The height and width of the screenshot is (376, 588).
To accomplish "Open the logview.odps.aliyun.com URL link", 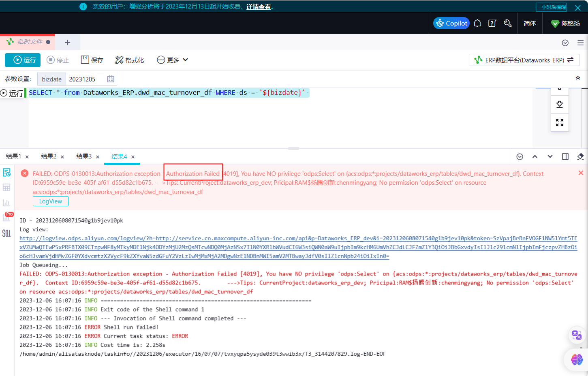I will [x=298, y=247].
